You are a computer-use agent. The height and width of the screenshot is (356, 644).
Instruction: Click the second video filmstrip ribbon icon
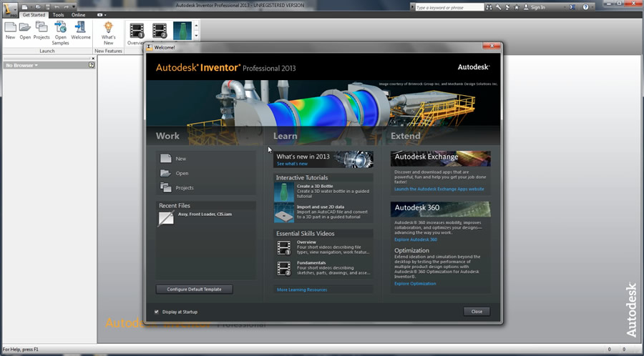point(160,31)
